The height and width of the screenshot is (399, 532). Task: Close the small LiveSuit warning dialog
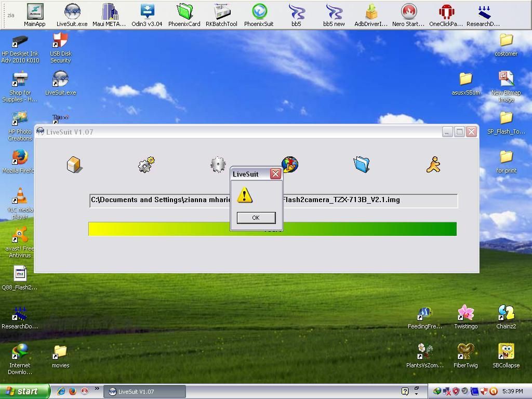pos(275,174)
